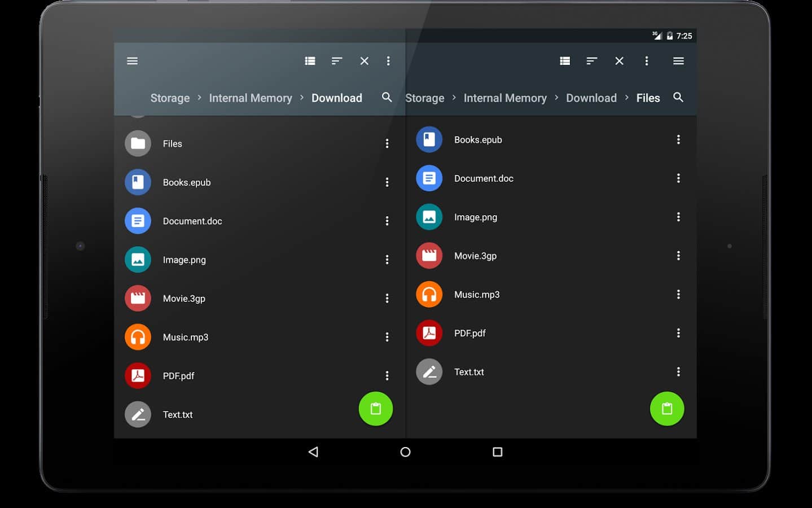This screenshot has width=812, height=508.
Task: Select Storage in the right breadcrumb
Action: pyautogui.click(x=424, y=98)
